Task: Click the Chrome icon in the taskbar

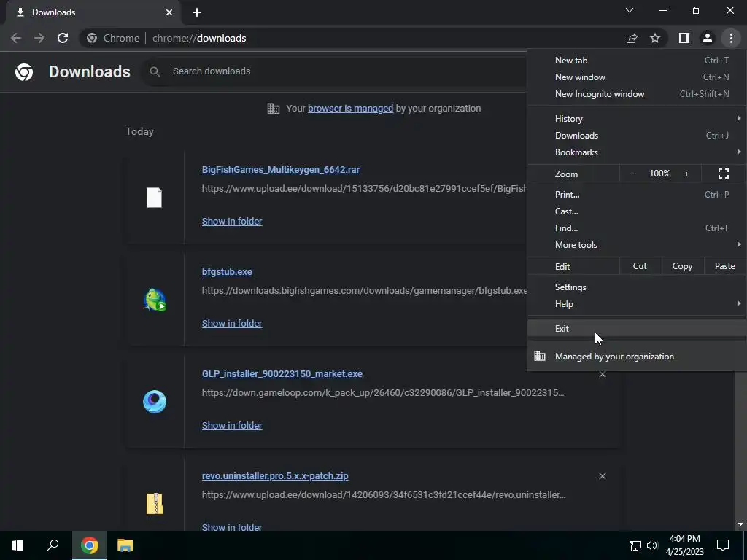Action: click(x=90, y=545)
